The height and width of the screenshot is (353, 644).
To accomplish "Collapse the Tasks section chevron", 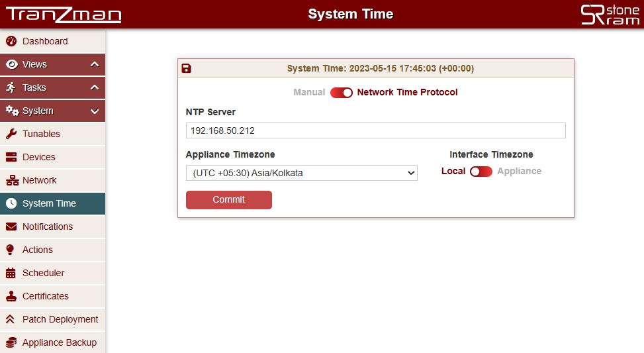I will click(95, 87).
